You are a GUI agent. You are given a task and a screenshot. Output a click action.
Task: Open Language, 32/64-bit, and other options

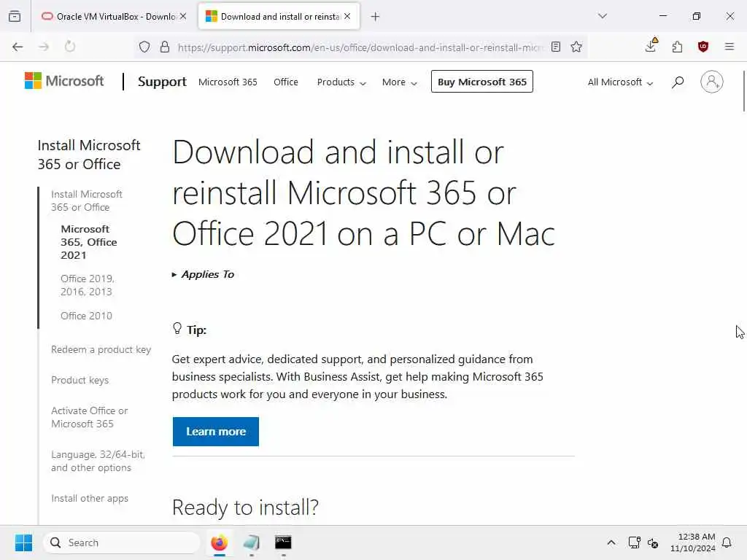click(98, 461)
